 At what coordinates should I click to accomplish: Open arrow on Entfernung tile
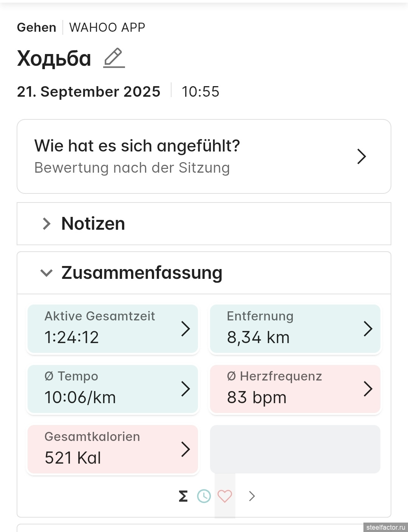tap(368, 329)
